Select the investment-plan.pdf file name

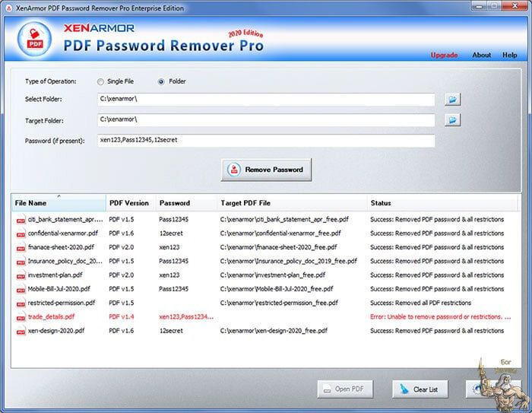(x=55, y=275)
